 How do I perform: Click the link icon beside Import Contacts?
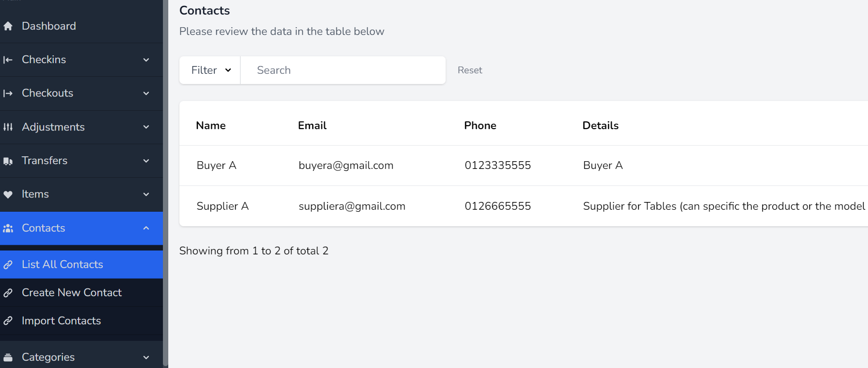(8, 321)
